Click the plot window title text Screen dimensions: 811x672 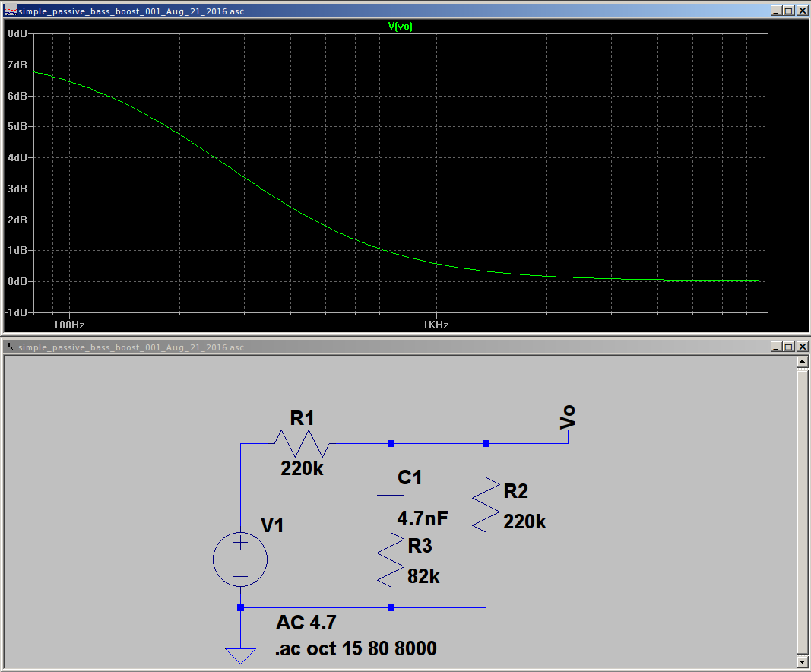131,11
